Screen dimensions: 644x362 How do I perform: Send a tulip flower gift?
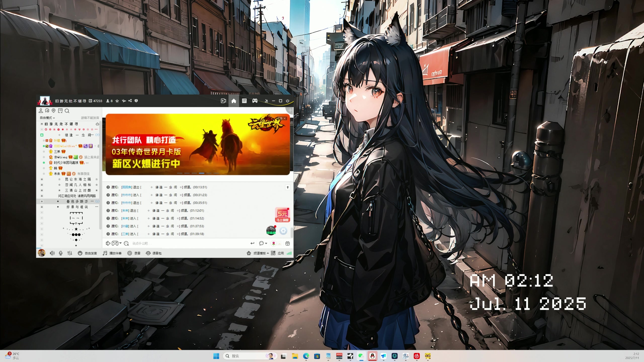(273, 243)
